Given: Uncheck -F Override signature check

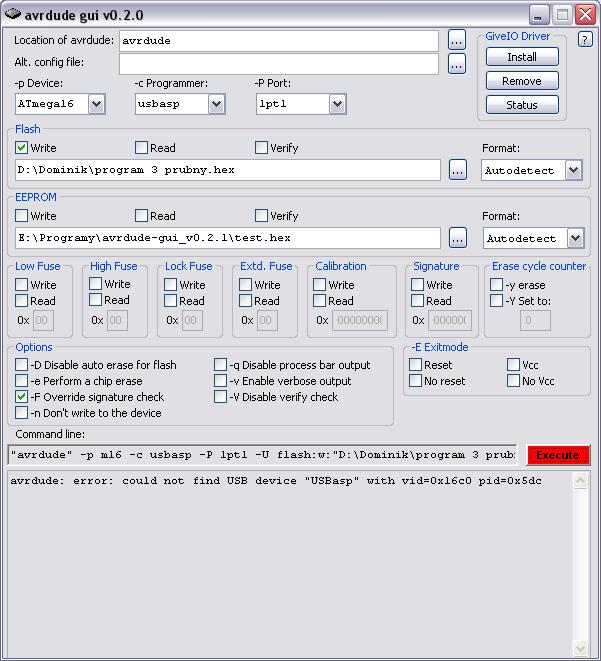Looking at the screenshot, I should [21, 397].
